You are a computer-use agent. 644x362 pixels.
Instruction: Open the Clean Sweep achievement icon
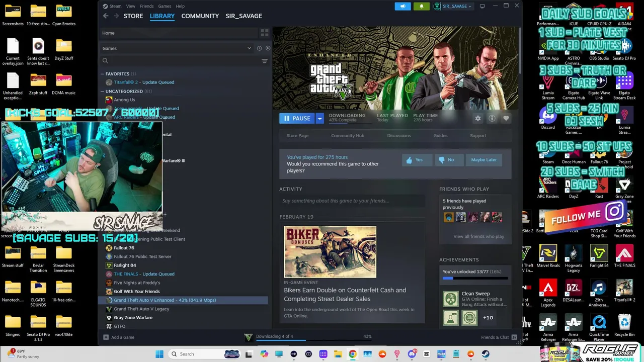click(x=450, y=299)
